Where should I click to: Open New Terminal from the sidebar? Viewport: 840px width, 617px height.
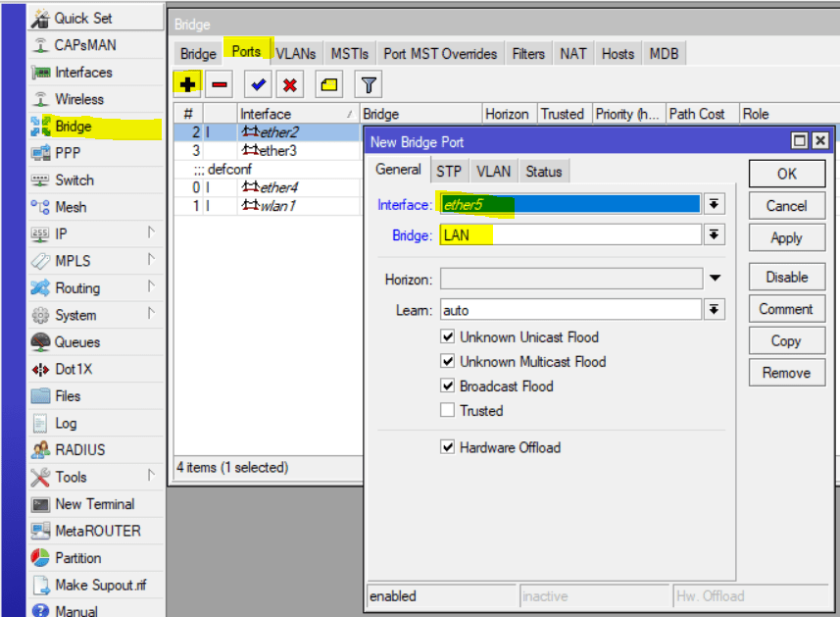(x=94, y=504)
